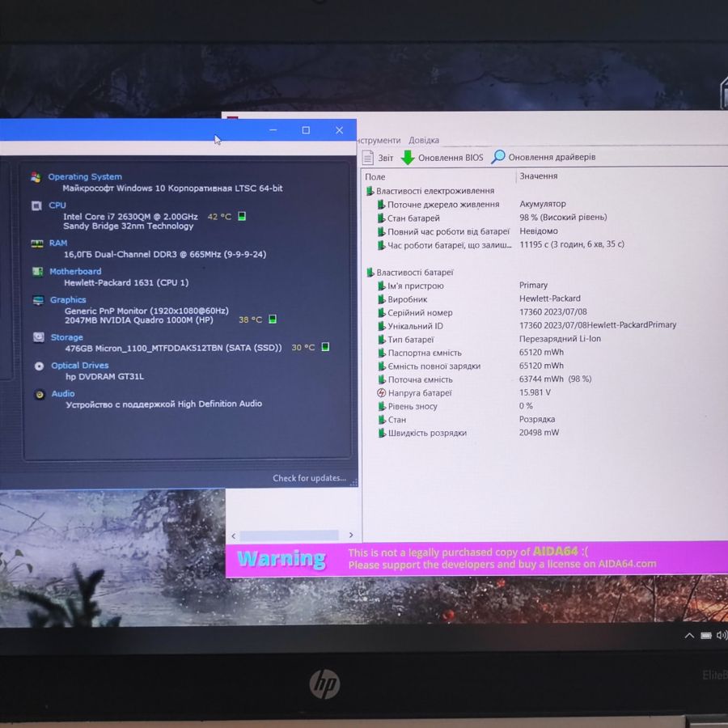
Task: Click the Звіт report page icon in AIDA64
Action: click(x=368, y=158)
